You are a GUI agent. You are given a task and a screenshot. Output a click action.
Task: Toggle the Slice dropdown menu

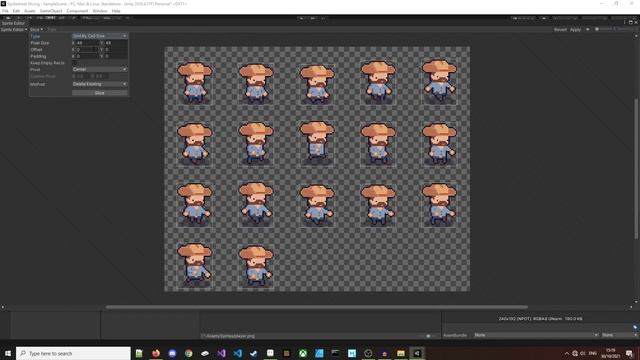(36, 29)
